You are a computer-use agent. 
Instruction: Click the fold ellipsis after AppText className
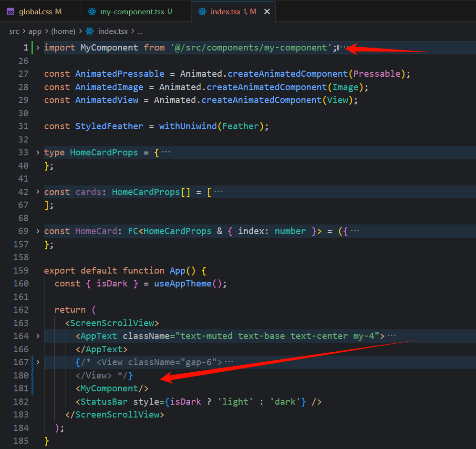[392, 335]
